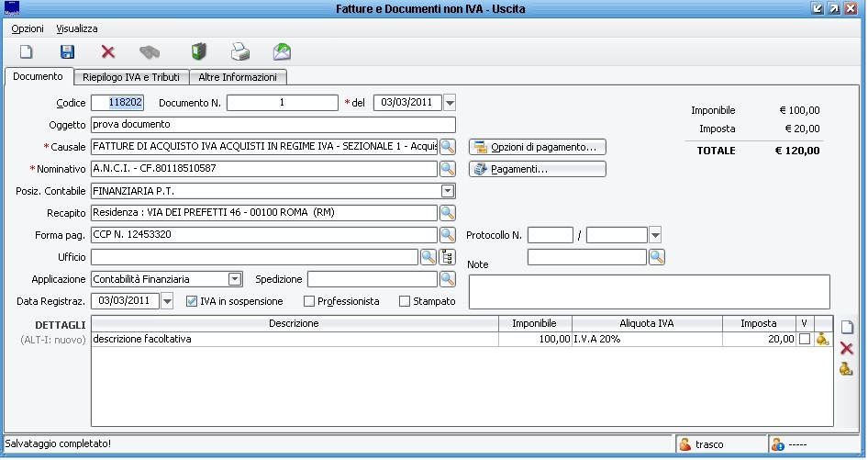Check the Stampato checkbox
Image resolution: width=868 pixels, height=460 pixels.
(405, 301)
